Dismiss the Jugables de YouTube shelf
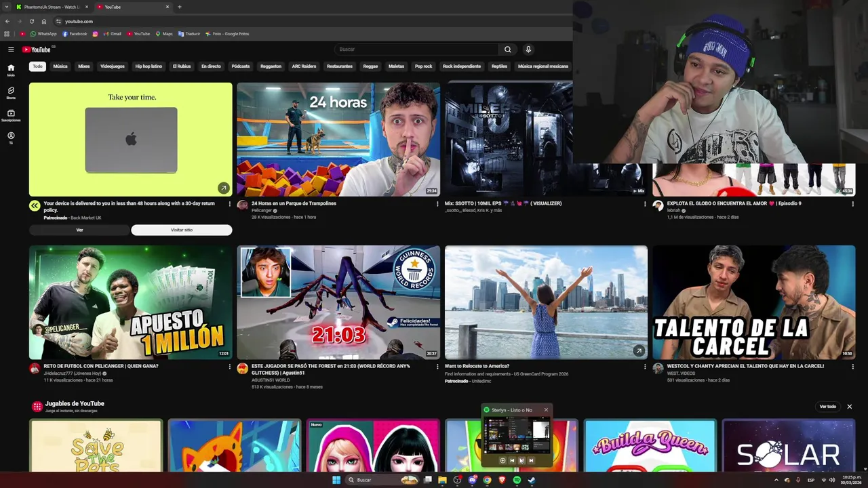 pyautogui.click(x=849, y=407)
